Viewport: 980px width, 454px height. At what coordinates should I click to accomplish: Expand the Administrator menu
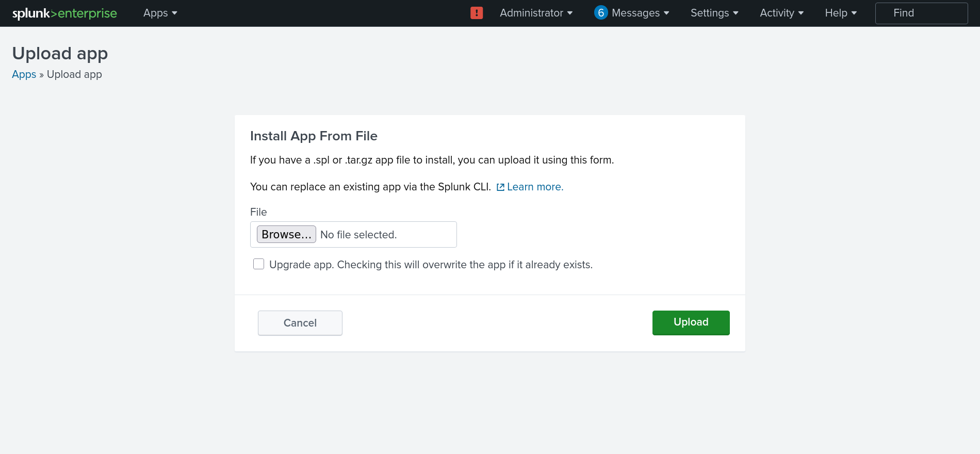pyautogui.click(x=536, y=13)
